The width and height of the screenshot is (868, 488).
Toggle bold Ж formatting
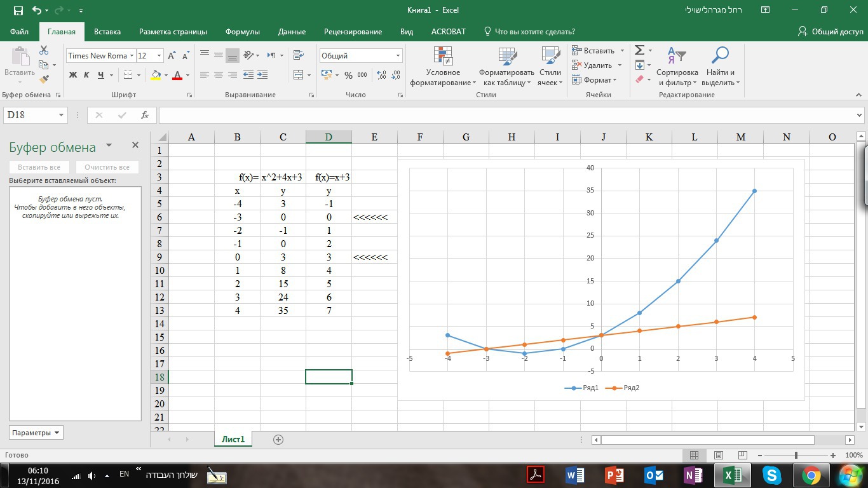point(72,75)
